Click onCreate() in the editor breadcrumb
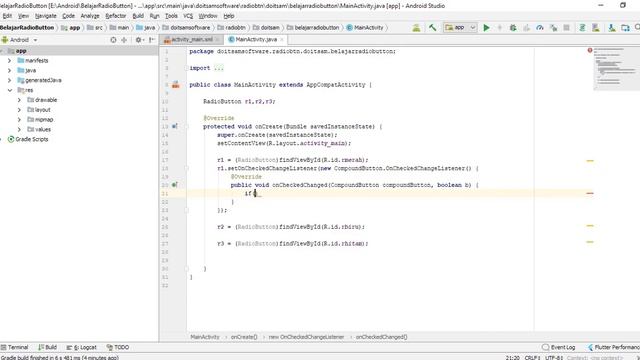The width and height of the screenshot is (640, 360). click(244, 337)
